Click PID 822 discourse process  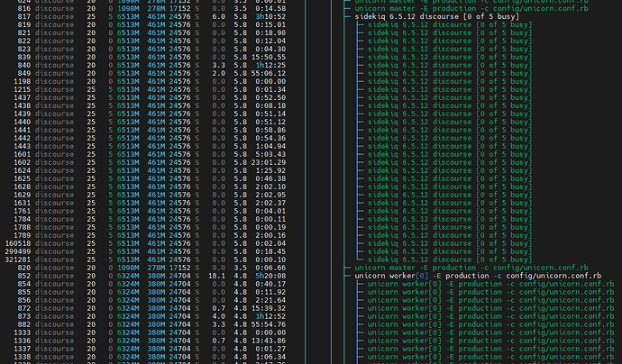24,41
